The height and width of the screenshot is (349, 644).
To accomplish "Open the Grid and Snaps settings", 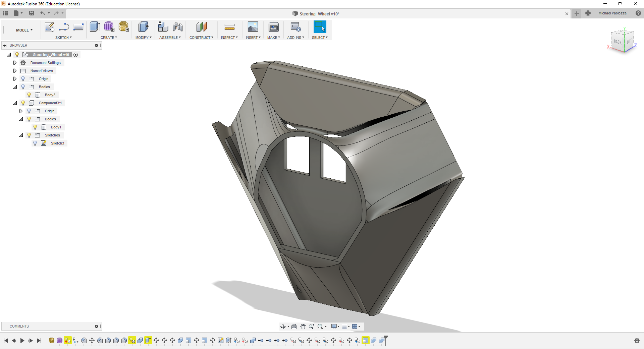I will tap(345, 327).
